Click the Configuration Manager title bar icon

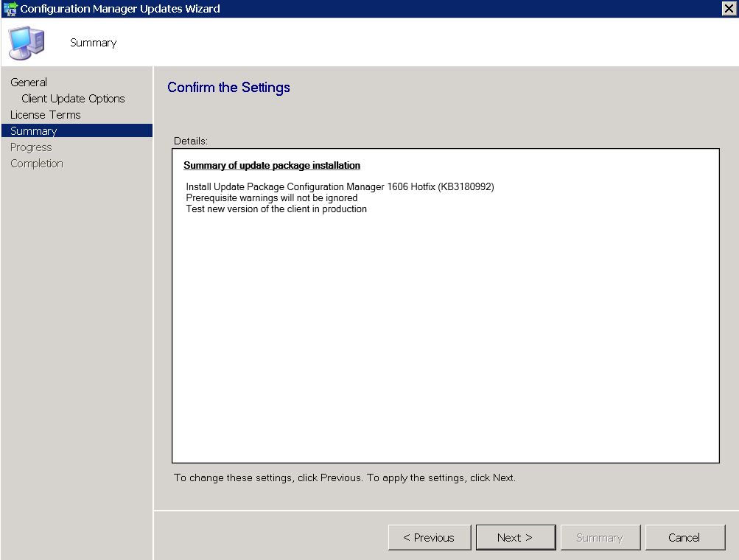click(x=10, y=9)
